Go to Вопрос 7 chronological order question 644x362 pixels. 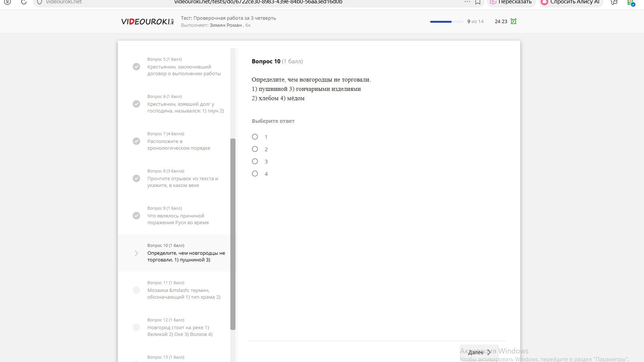pyautogui.click(x=174, y=141)
